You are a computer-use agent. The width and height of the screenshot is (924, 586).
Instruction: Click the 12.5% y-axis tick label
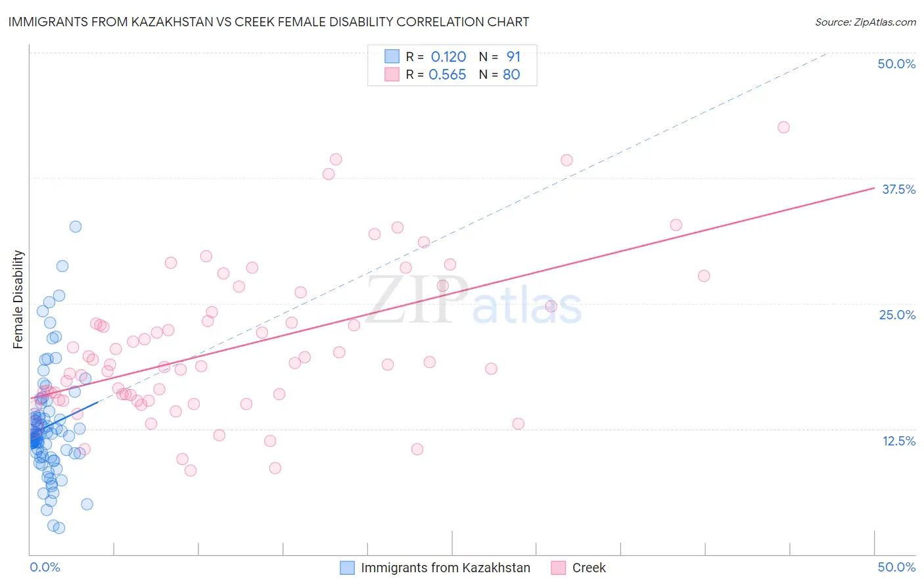pyautogui.click(x=898, y=441)
